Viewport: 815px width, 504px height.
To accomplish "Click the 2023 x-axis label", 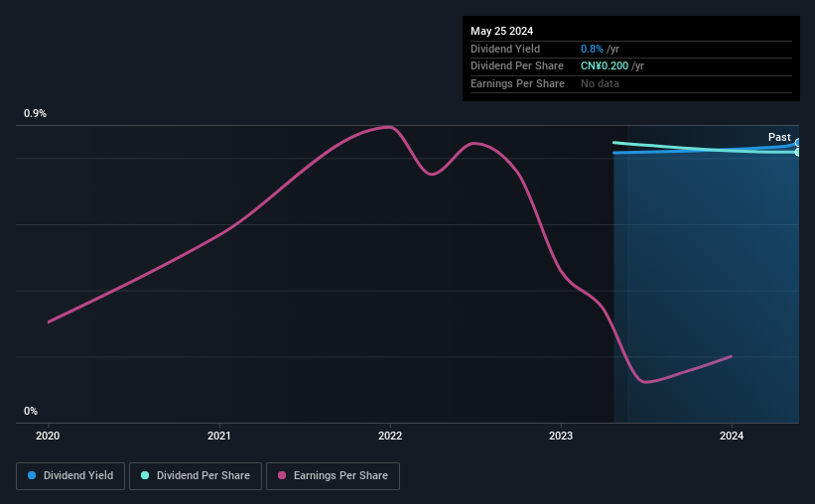I will tap(561, 436).
